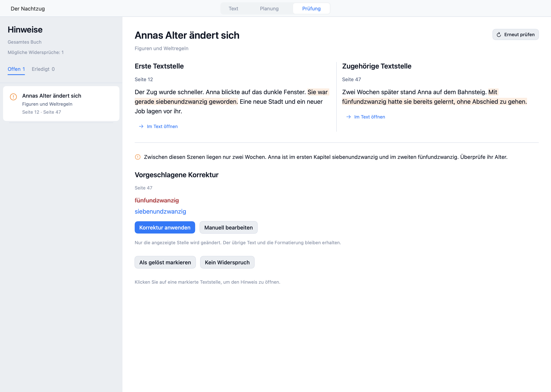
Task: Click the Mögliche Widersprüche: 1 text
Action: 36,52
